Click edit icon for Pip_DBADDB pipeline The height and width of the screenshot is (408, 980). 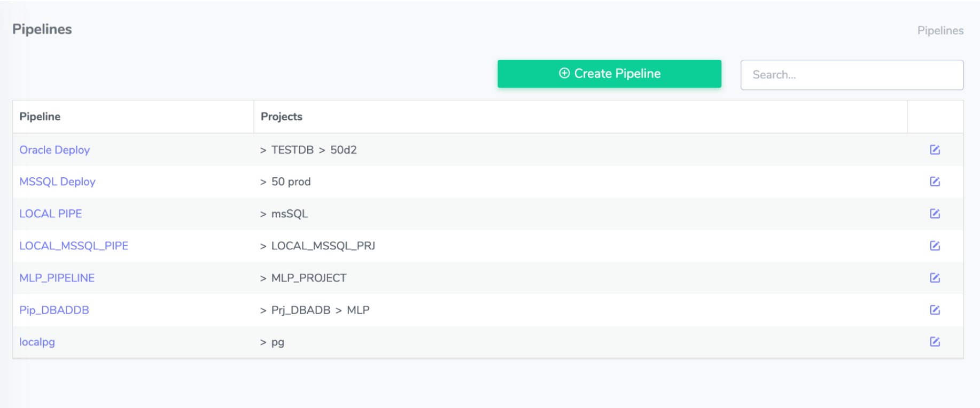click(x=935, y=310)
